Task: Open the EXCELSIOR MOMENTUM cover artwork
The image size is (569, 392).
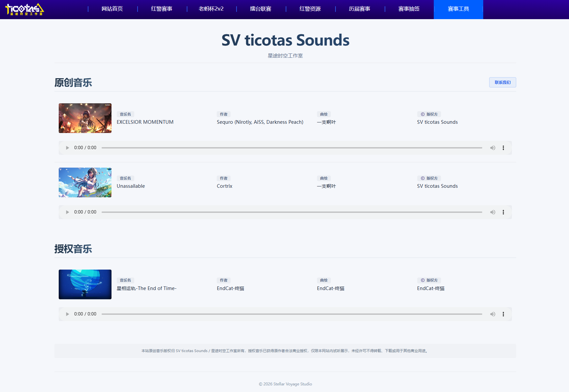Action: point(85,118)
